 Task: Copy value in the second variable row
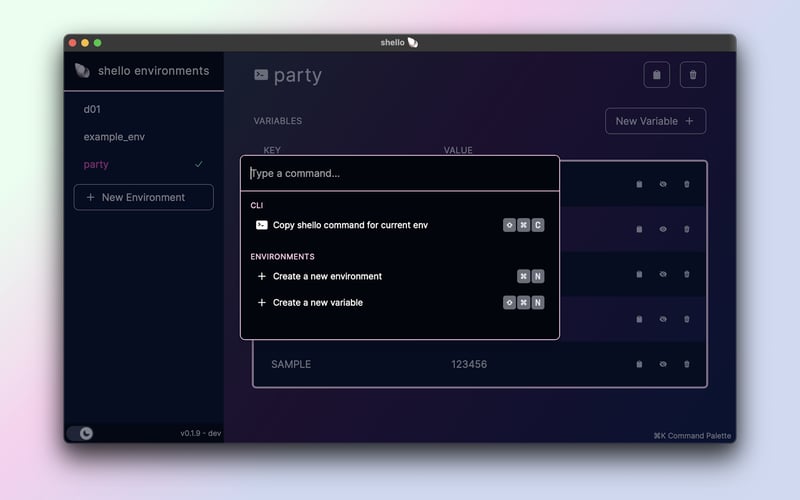tap(639, 229)
